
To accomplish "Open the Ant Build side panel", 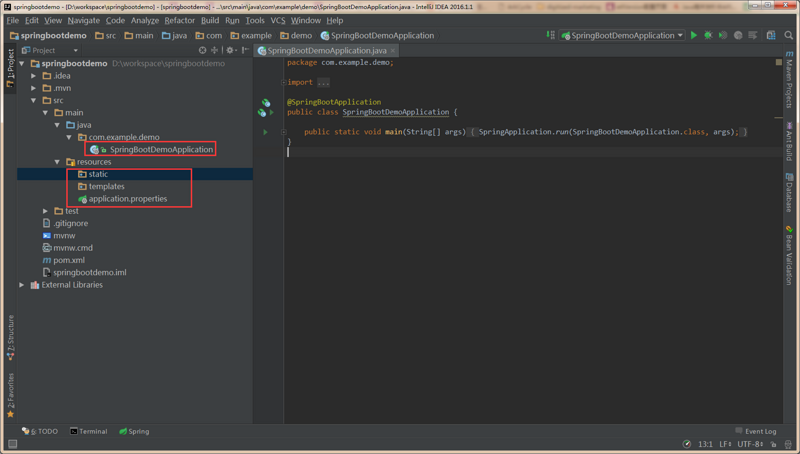I will pos(789,141).
